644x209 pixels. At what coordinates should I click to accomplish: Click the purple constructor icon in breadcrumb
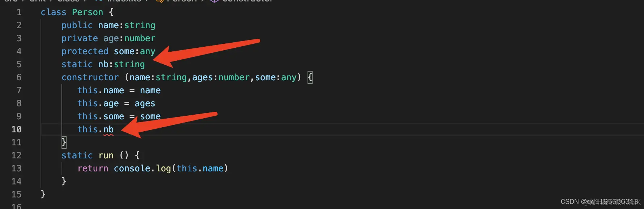[x=214, y=1]
